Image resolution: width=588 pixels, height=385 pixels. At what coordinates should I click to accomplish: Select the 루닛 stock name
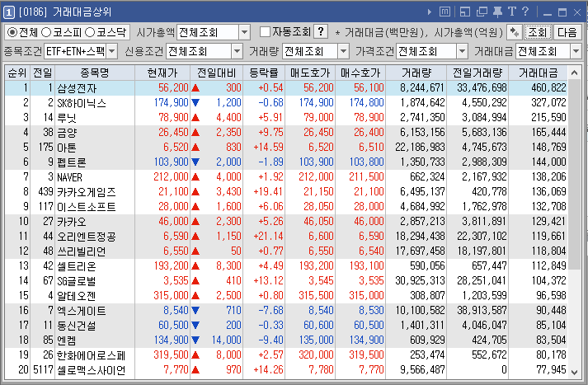click(67, 118)
